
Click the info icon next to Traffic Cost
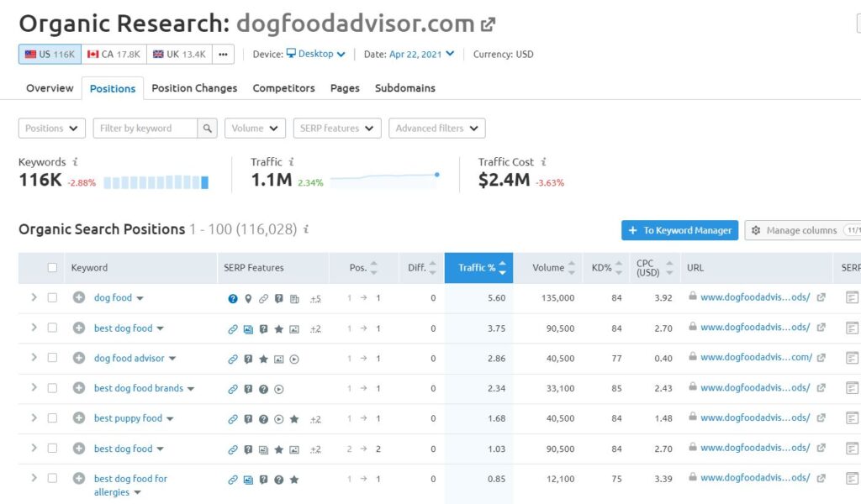(x=544, y=162)
